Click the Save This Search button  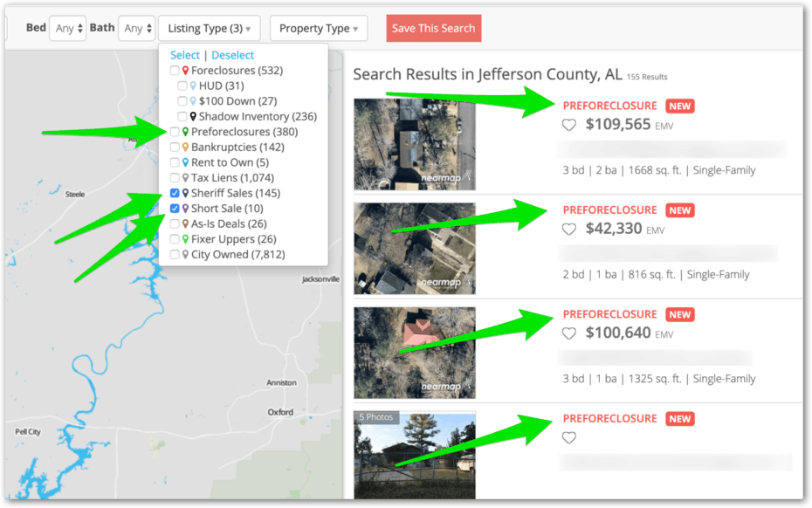pyautogui.click(x=433, y=28)
